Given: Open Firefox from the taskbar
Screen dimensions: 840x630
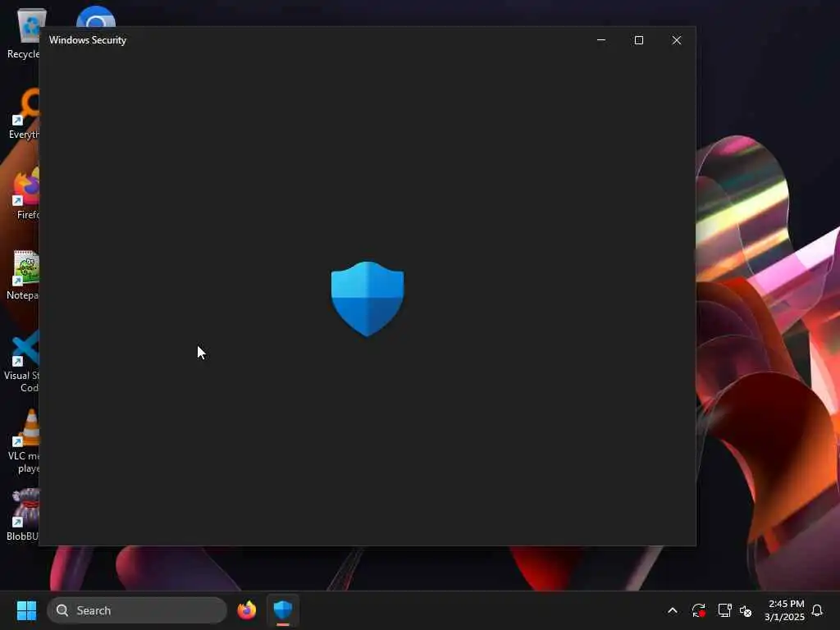Looking at the screenshot, I should point(246,610).
